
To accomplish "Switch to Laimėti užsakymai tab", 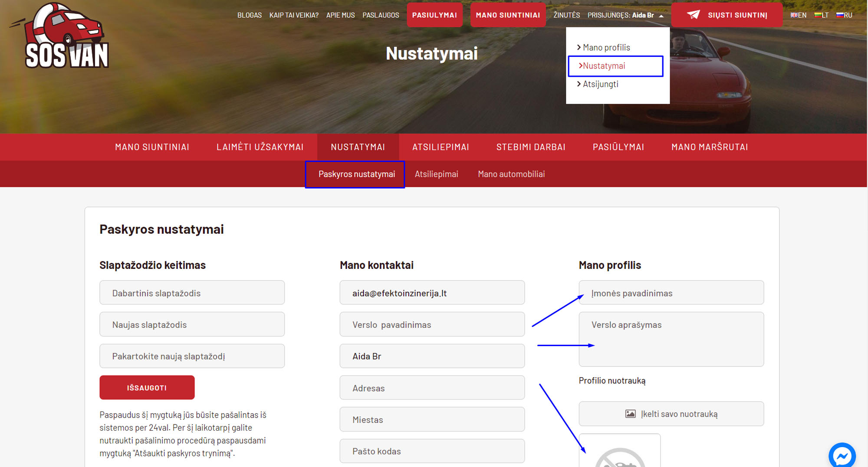I will click(260, 147).
